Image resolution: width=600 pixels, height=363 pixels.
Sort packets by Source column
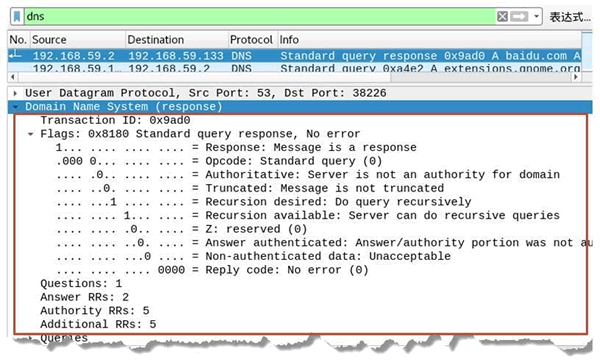[78, 40]
